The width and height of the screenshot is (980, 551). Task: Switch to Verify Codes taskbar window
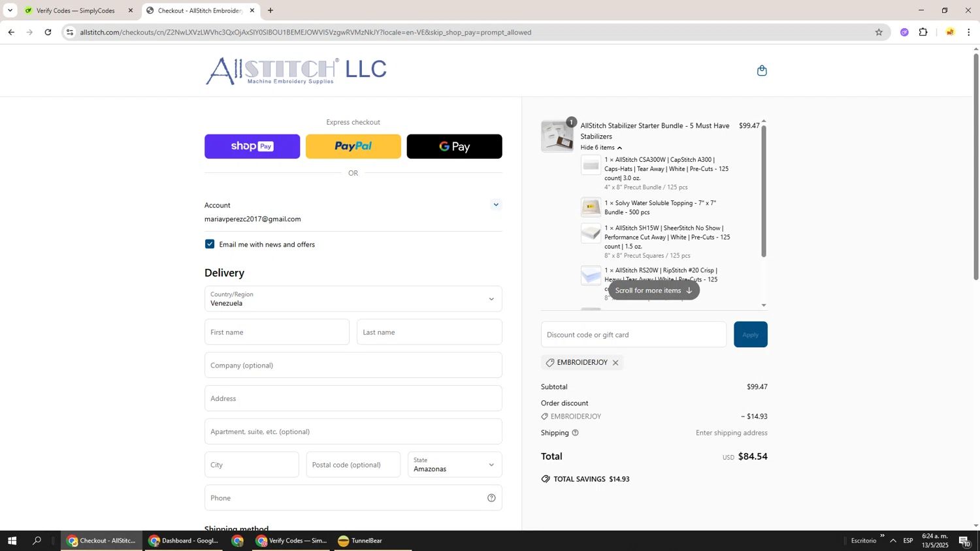291,541
